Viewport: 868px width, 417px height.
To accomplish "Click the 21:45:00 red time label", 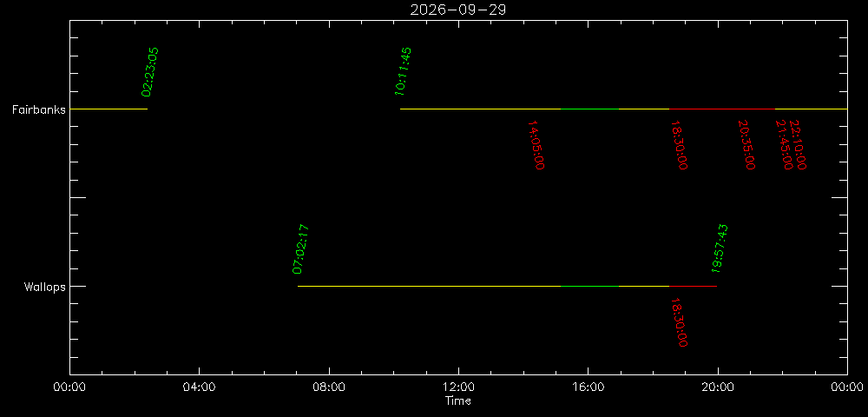I will 783,145.
